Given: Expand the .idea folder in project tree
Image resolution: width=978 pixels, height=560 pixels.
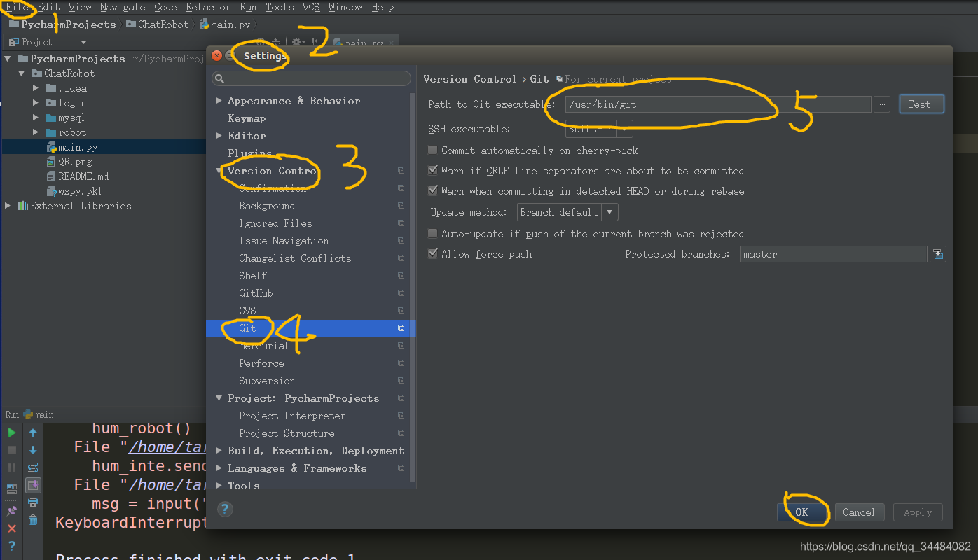Looking at the screenshot, I should (36, 88).
